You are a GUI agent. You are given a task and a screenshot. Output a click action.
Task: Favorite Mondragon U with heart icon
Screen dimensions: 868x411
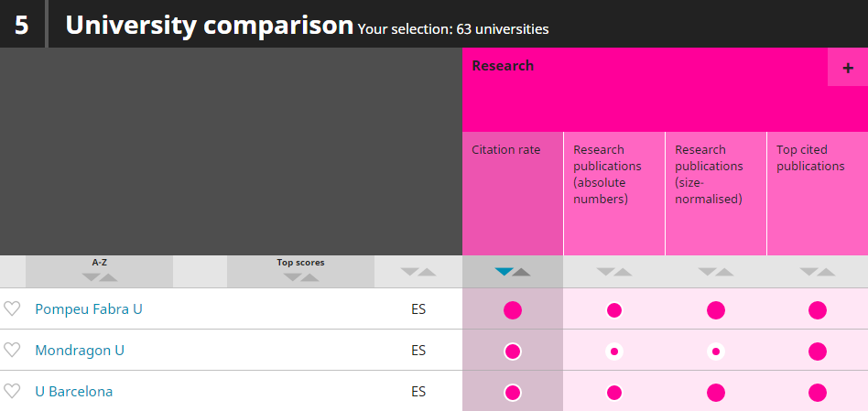12,350
